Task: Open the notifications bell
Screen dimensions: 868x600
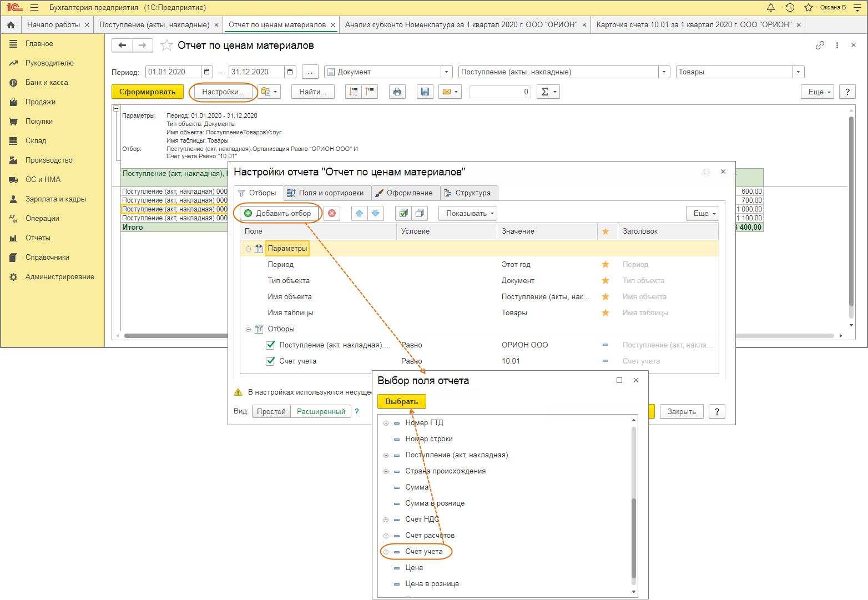Action: point(771,8)
